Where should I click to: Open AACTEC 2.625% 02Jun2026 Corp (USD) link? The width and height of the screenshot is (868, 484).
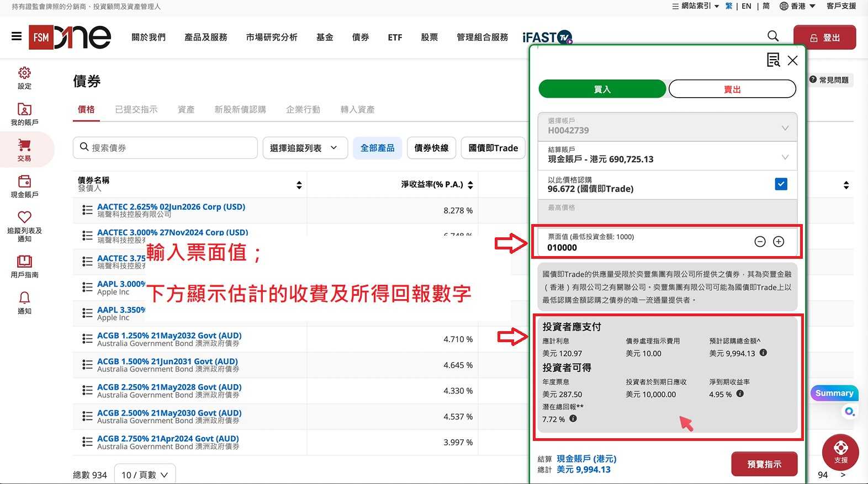coord(171,206)
